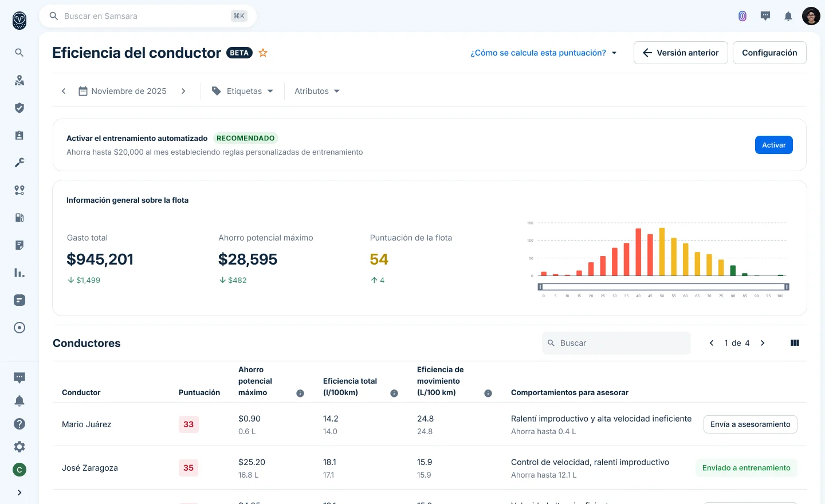Screen dimensions: 825x504
Task: Expand the Atributos filter dropdown
Action: click(x=317, y=91)
